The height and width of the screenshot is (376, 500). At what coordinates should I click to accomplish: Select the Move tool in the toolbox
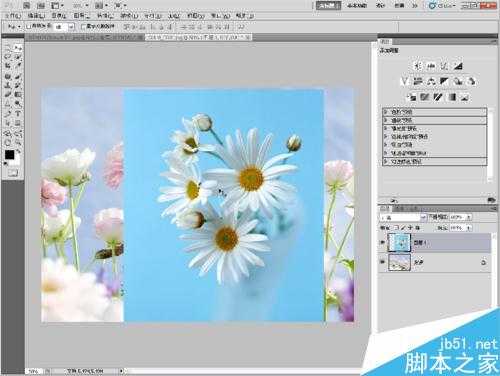click(x=18, y=47)
